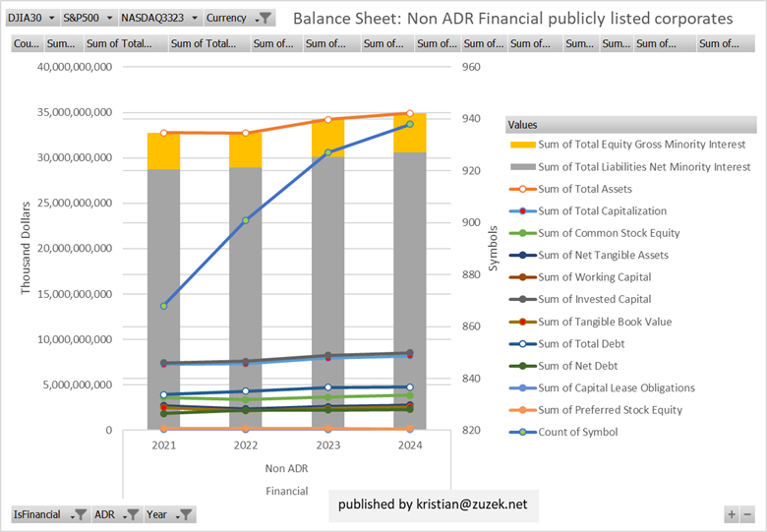Click the published by kristian@zuzek.net text
This screenshot has height=532, width=767.
click(x=433, y=503)
